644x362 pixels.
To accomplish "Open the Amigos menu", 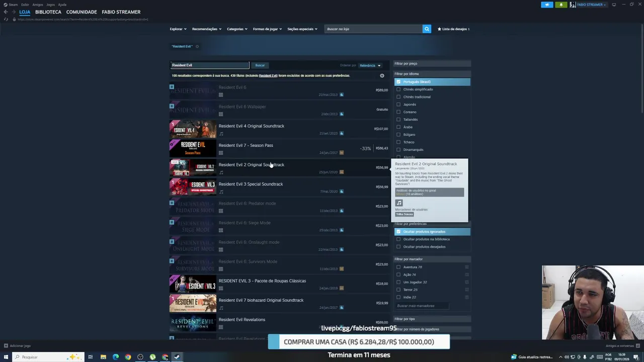I will pyautogui.click(x=38, y=5).
